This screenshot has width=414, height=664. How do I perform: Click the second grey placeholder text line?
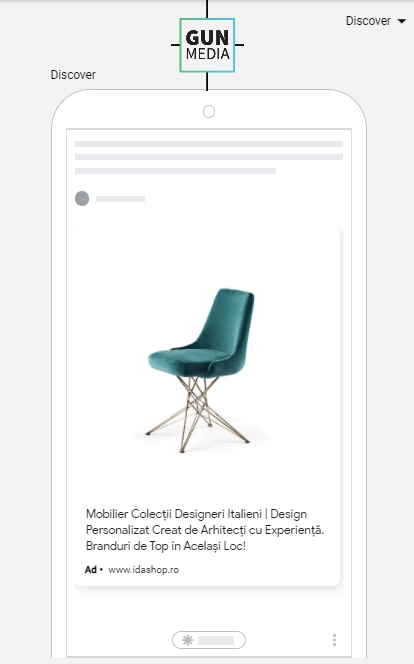click(209, 157)
